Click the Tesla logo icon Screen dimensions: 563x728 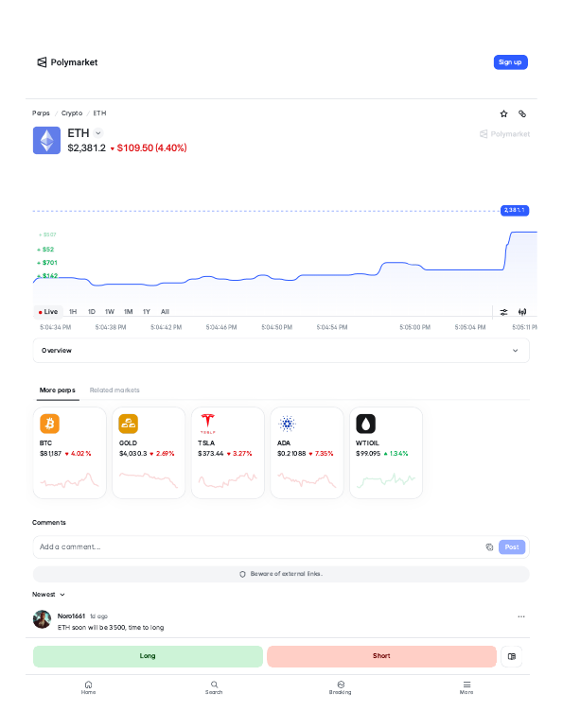click(x=207, y=424)
